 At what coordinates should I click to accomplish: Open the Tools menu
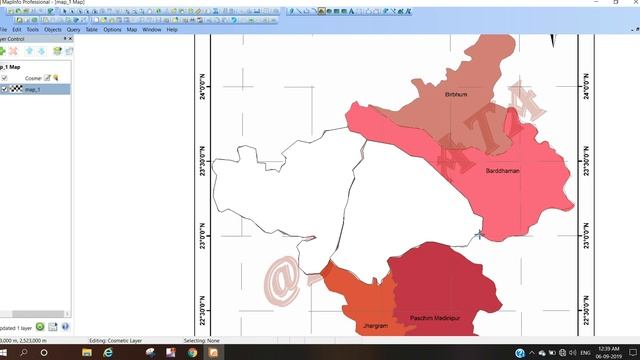(x=33, y=30)
